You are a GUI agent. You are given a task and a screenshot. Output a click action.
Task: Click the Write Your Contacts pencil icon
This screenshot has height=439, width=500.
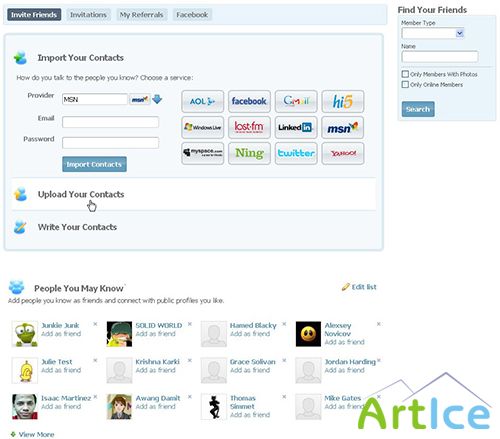[x=20, y=227]
